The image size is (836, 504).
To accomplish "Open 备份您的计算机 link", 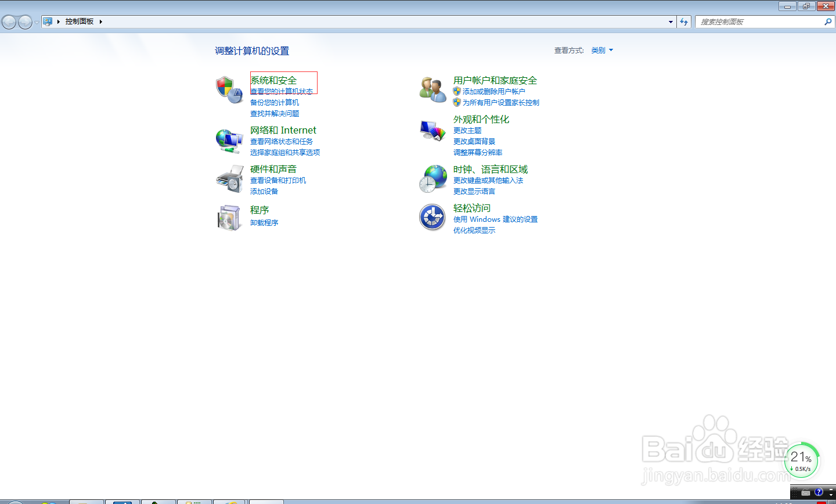I will pos(275,102).
